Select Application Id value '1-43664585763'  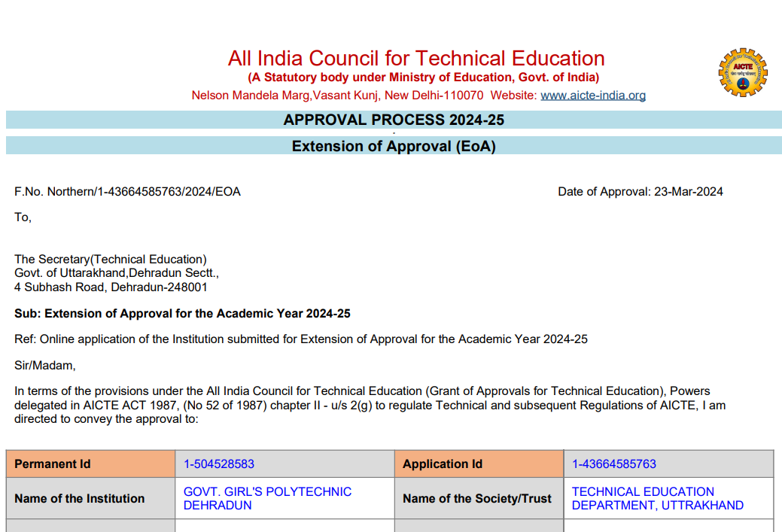point(614,464)
